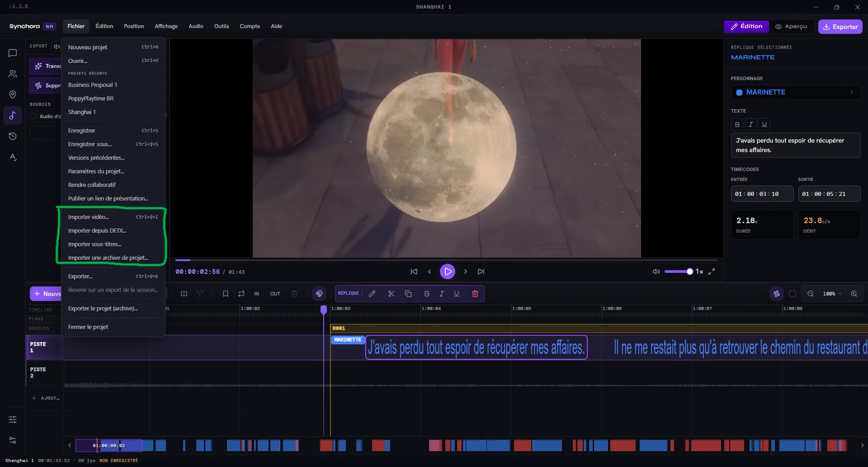Open the Outils menu
Screen dimensions: 868x467
click(x=222, y=26)
